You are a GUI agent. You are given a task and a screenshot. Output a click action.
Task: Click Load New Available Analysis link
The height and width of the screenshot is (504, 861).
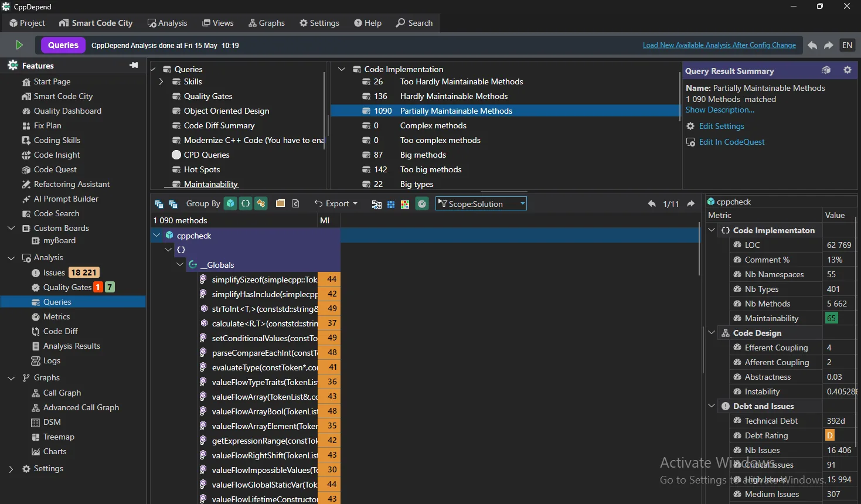(x=719, y=45)
